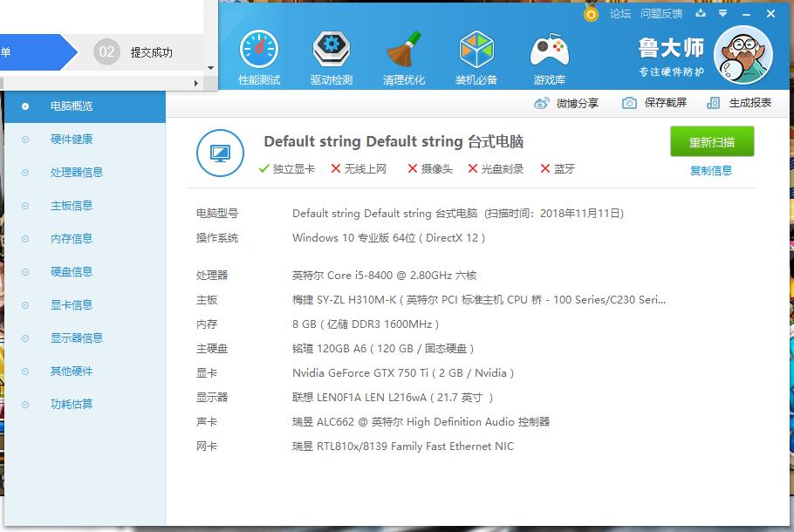
Task: Click the Weibo share icon
Action: 541,103
